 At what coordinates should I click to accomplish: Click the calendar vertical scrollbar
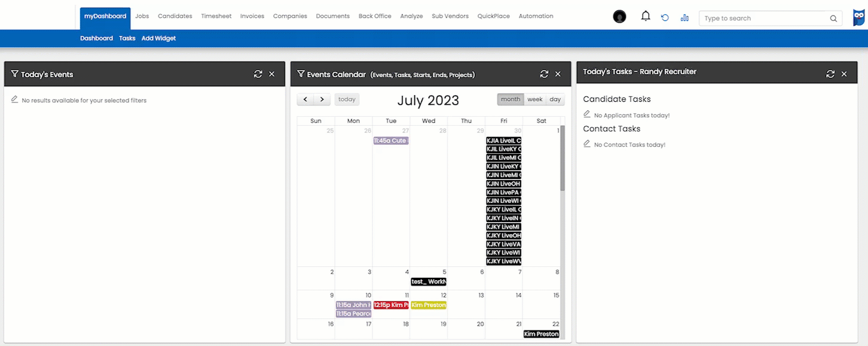pyautogui.click(x=563, y=159)
